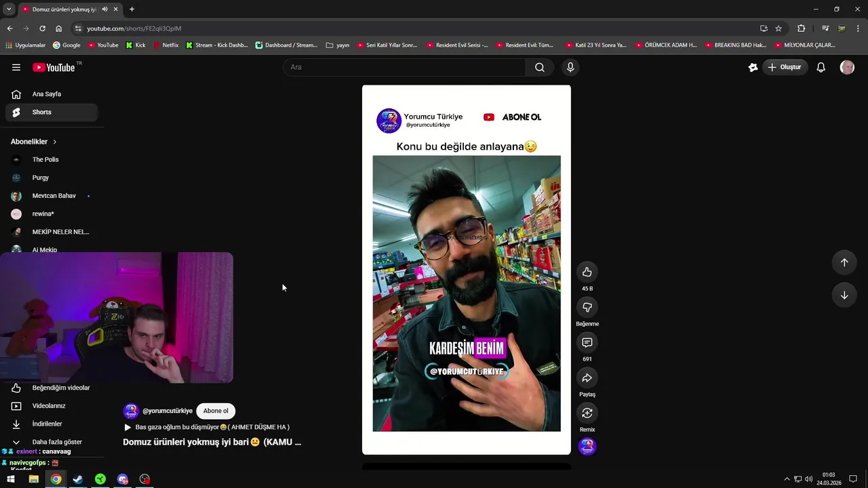Open Discord from the taskbar
Viewport: 868px width, 488px height.
pyautogui.click(x=123, y=479)
